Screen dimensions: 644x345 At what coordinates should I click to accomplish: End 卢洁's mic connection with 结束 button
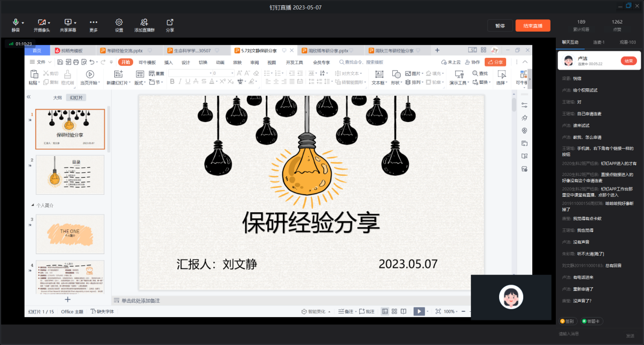click(x=628, y=61)
